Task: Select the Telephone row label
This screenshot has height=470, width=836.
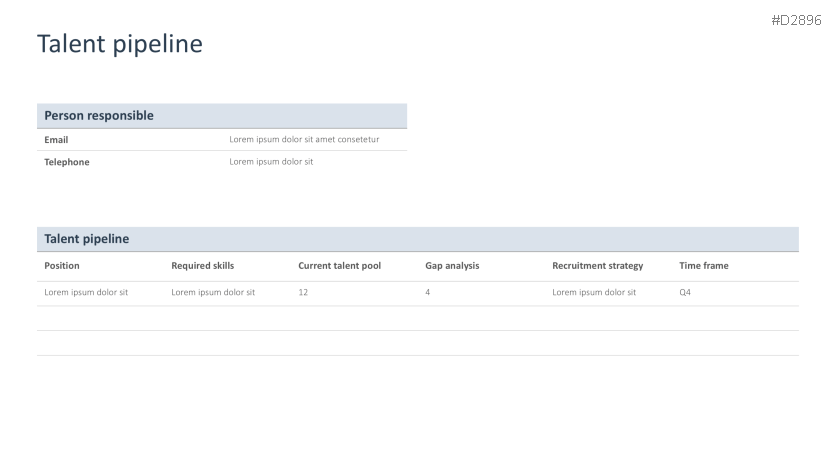Action: (x=67, y=162)
